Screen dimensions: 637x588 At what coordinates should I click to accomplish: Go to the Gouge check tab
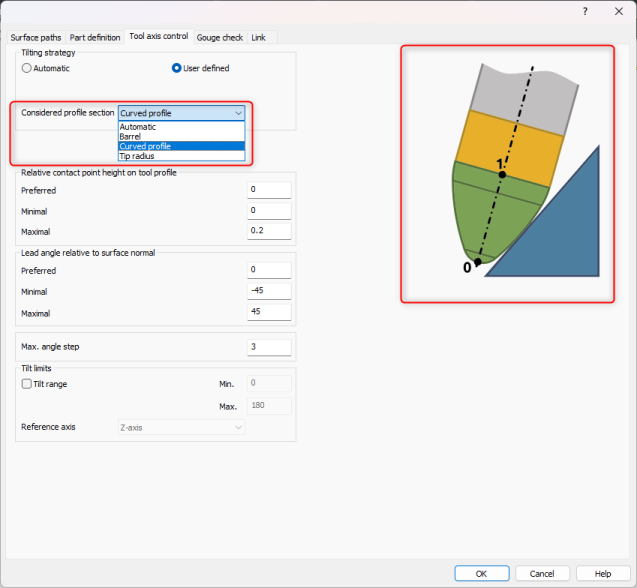pyautogui.click(x=219, y=37)
